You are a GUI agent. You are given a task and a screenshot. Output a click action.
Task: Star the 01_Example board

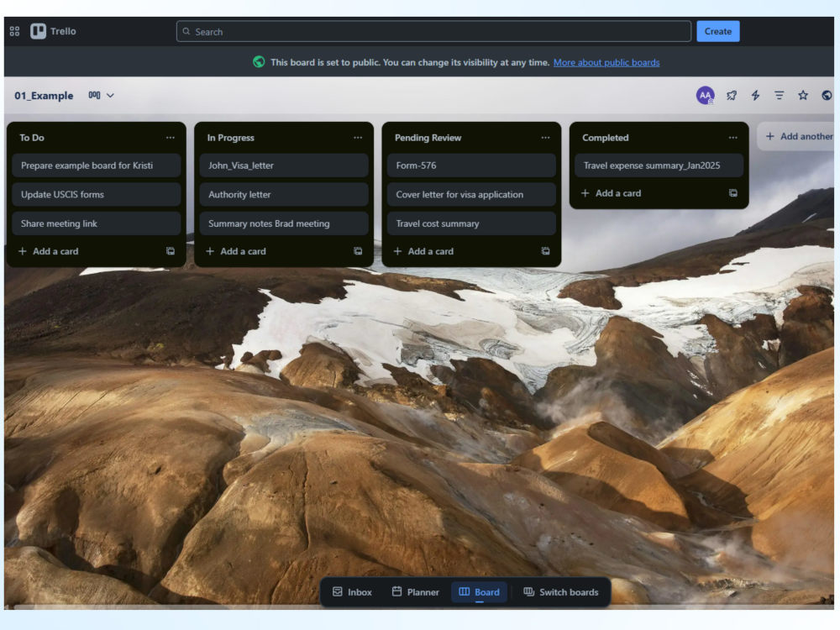tap(803, 96)
